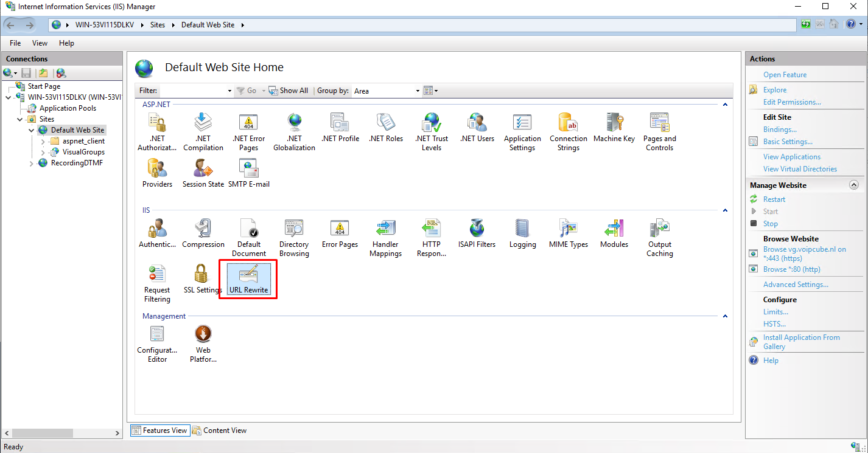
Task: Expand the RecordingDTMF site node
Action: click(32, 164)
